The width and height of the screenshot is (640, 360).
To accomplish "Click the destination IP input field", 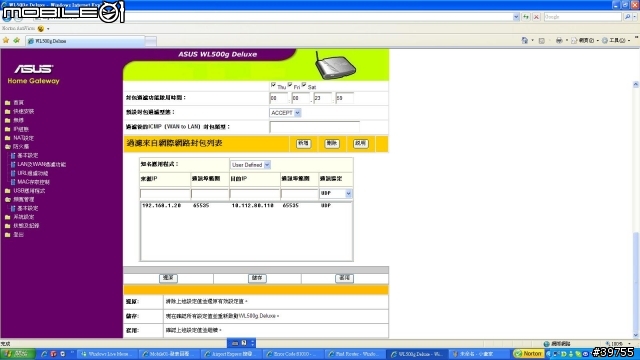I will (x=254, y=193).
